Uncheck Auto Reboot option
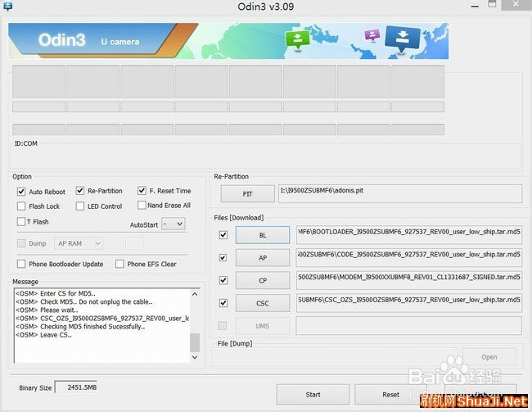This screenshot has height=412, width=532. coord(21,192)
